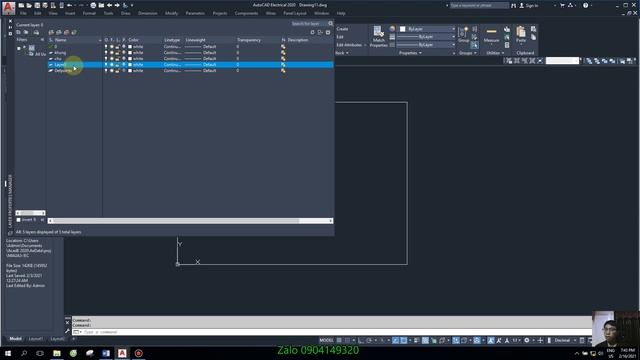The image size is (640, 360).
Task: Switch to the Layout1 tab
Action: 36,339
